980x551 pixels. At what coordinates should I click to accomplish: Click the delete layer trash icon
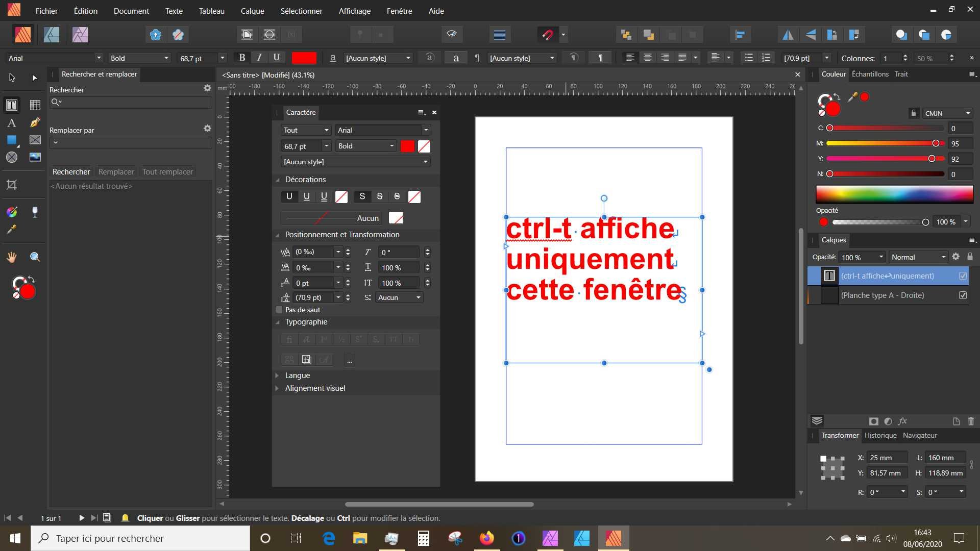tap(971, 421)
